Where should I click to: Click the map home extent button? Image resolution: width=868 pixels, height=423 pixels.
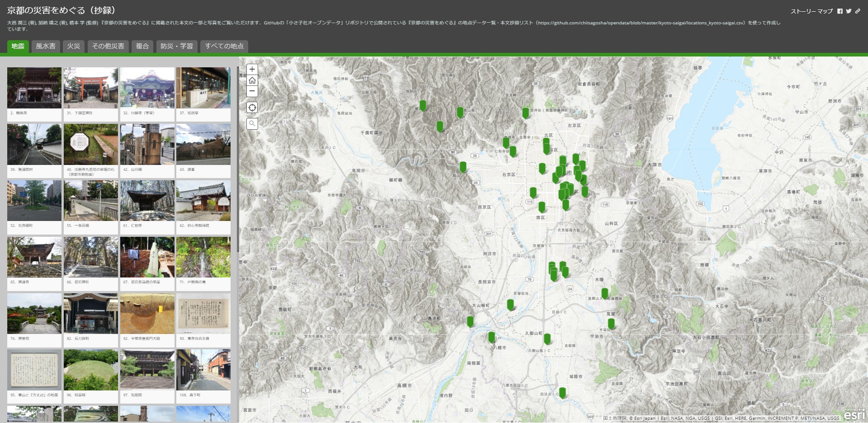(x=252, y=80)
